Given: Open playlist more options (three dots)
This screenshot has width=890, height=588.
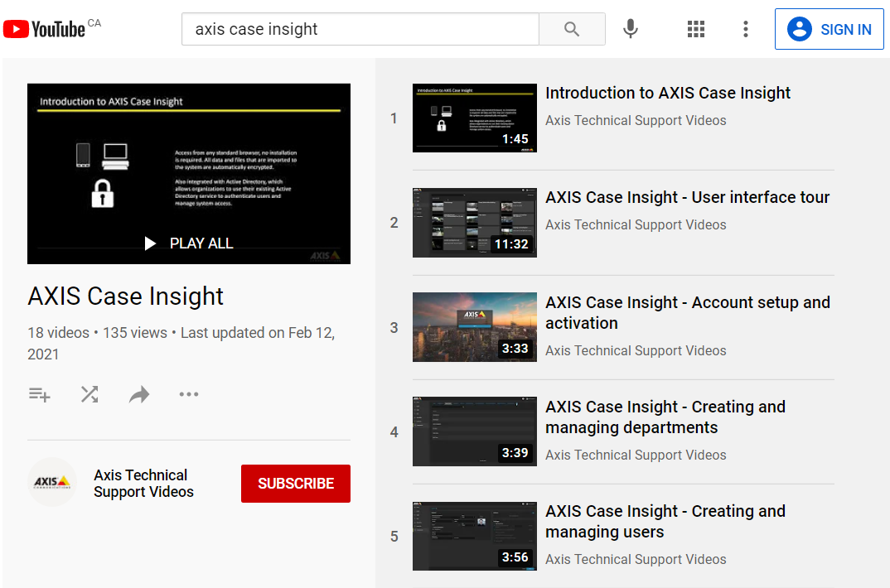Looking at the screenshot, I should click(189, 394).
